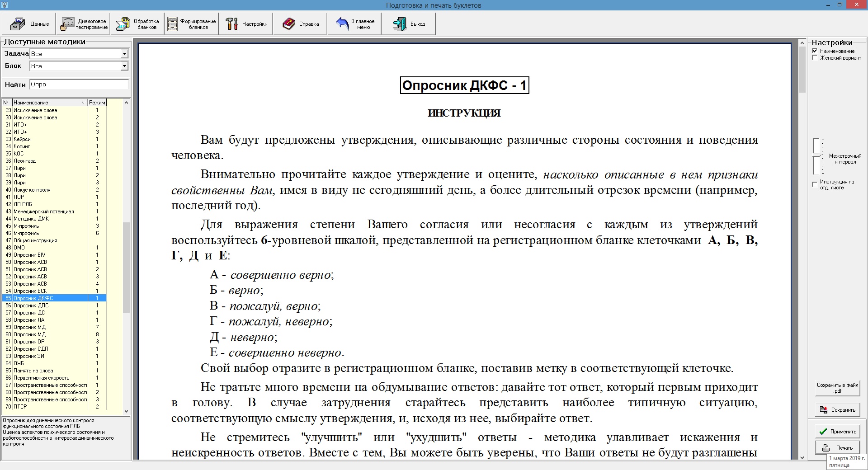Enable the Женский вариант checkbox
Image resolution: width=868 pixels, height=470 pixels.
(x=815, y=58)
